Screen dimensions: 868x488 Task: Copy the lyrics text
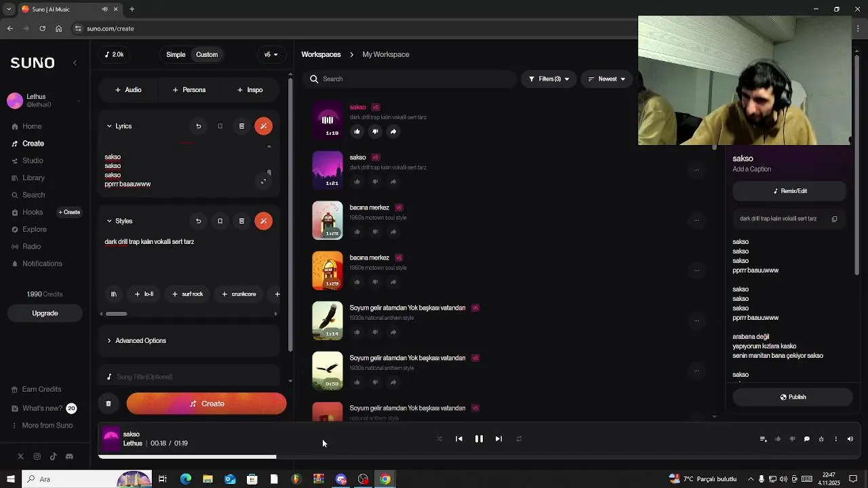click(220, 126)
